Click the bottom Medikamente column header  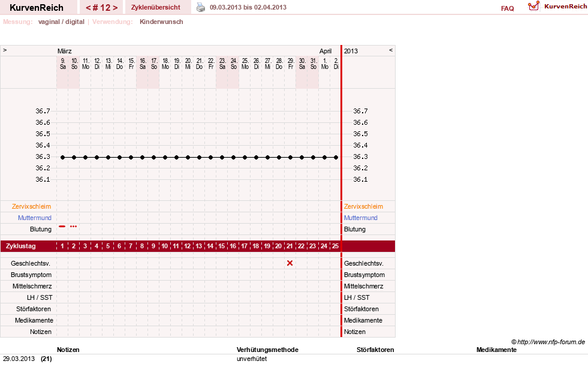[496, 350]
